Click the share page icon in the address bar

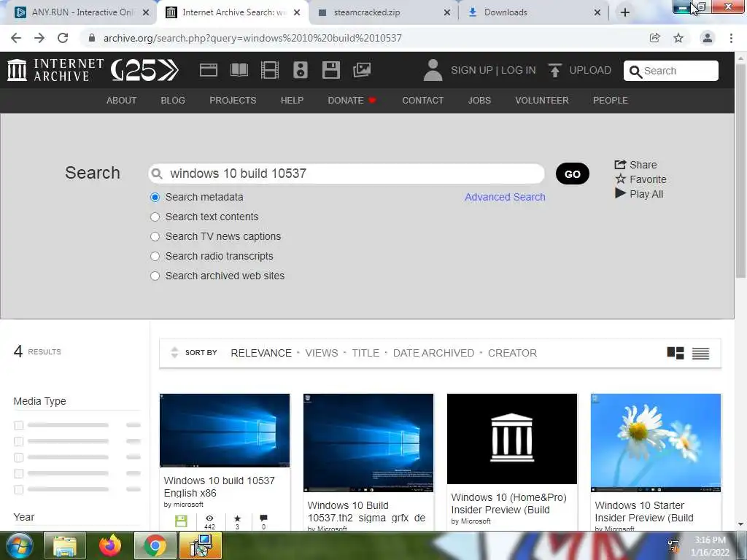click(x=654, y=38)
